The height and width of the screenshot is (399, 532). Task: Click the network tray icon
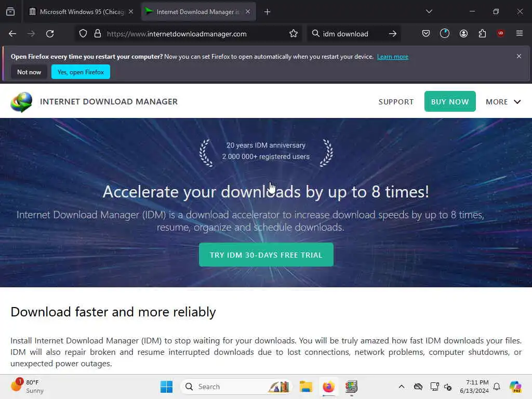coord(434,387)
